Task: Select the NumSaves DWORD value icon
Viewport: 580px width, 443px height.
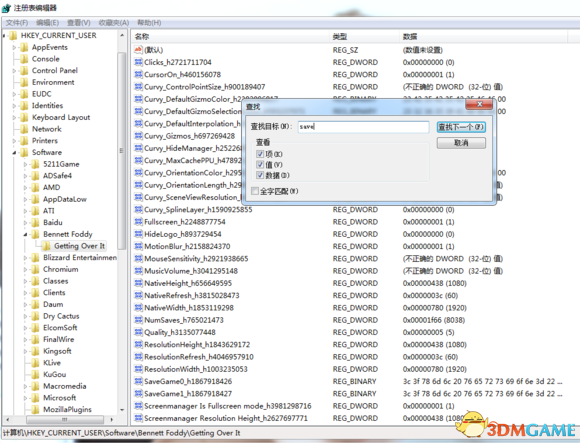Action: point(138,320)
